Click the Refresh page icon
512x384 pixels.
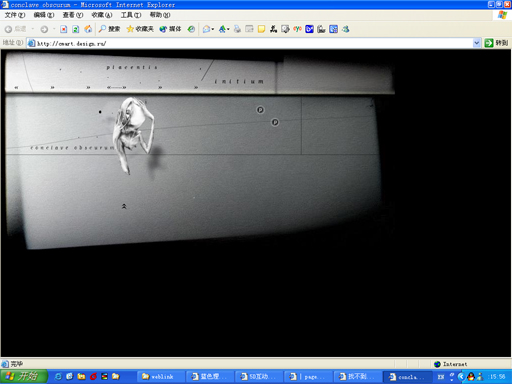click(x=76, y=29)
